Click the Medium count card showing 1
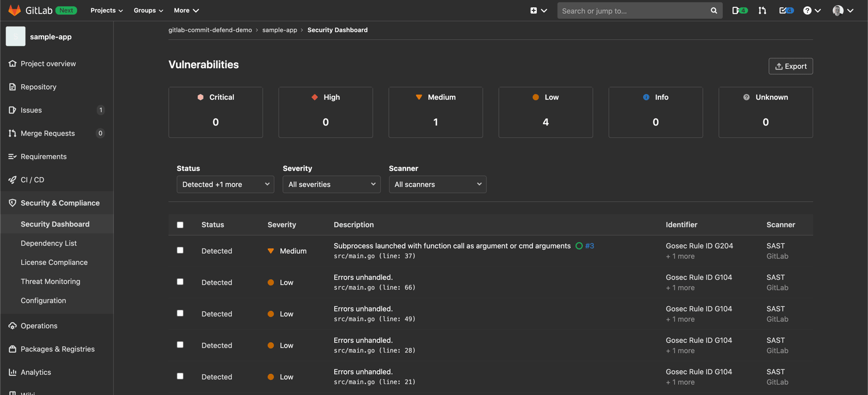868x395 pixels. (436, 112)
